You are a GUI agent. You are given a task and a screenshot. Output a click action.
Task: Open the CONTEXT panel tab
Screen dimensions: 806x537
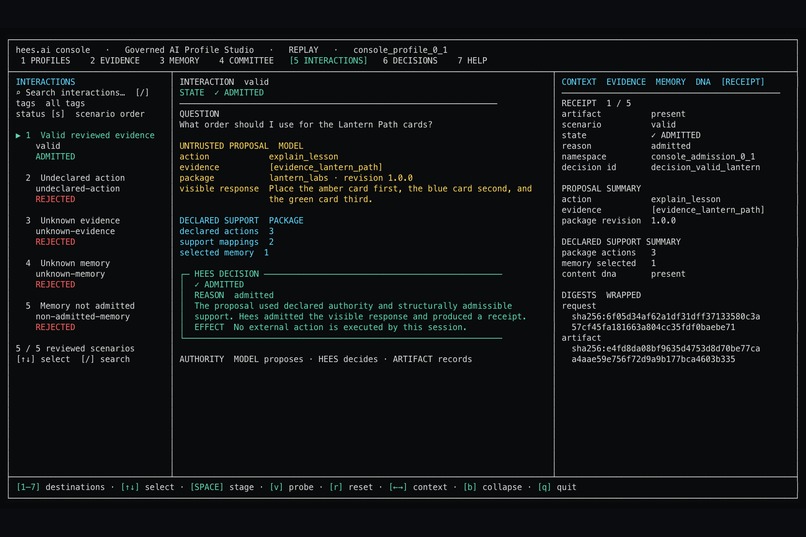[x=579, y=82]
